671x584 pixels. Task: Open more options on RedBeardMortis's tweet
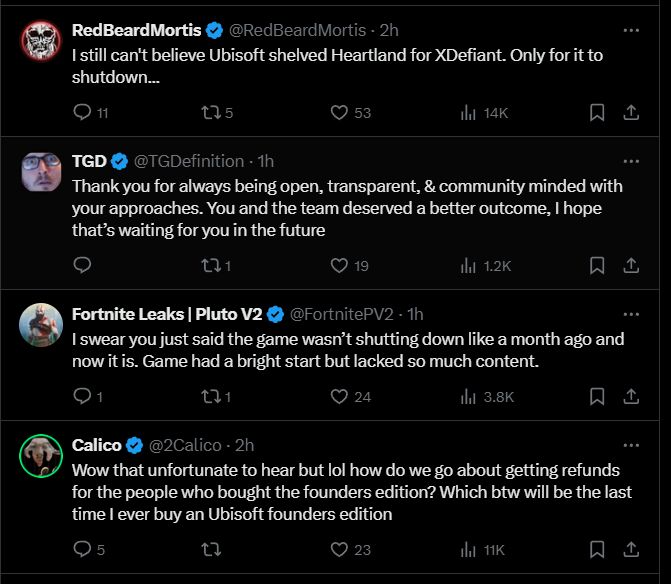pyautogui.click(x=630, y=29)
